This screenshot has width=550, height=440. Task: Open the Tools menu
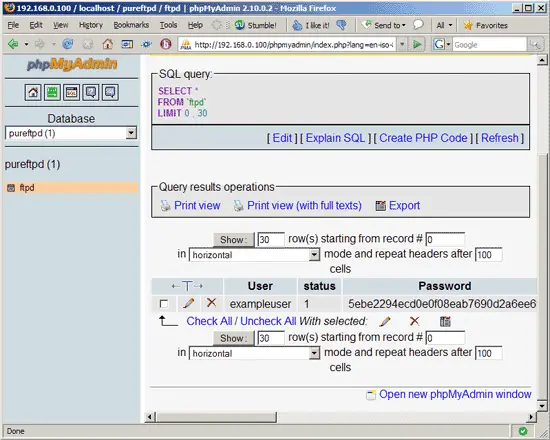168,25
